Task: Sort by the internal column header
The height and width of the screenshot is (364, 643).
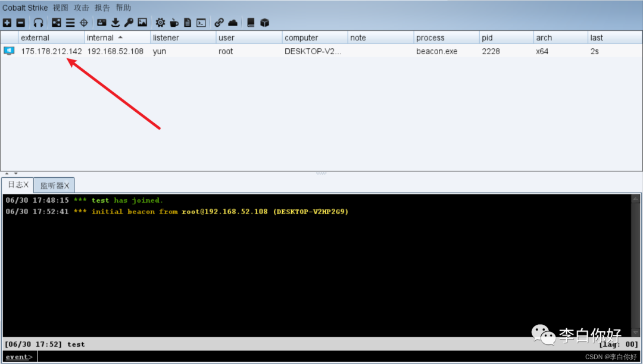Action: pyautogui.click(x=117, y=37)
